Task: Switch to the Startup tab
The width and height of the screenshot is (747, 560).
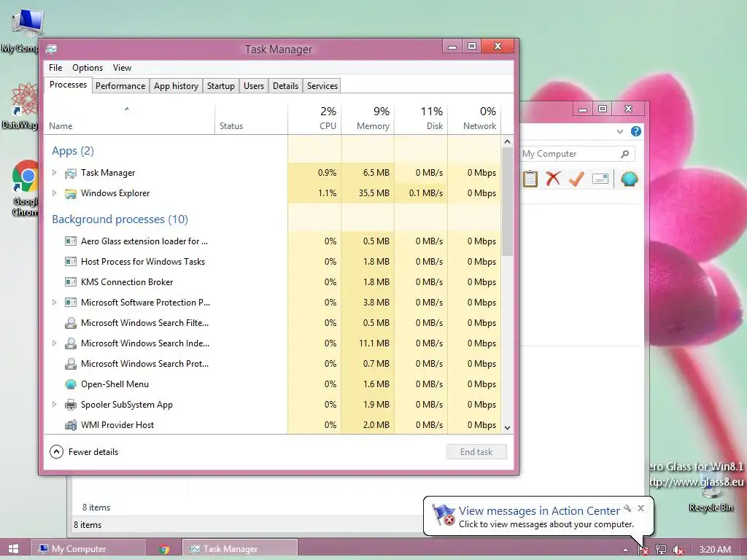Action: (x=220, y=86)
